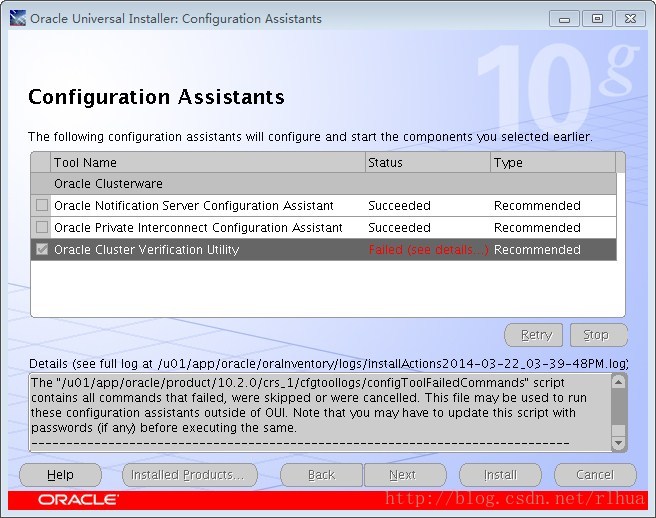Select the Oracle Clusterware group row
The image size is (656, 518).
[323, 183]
